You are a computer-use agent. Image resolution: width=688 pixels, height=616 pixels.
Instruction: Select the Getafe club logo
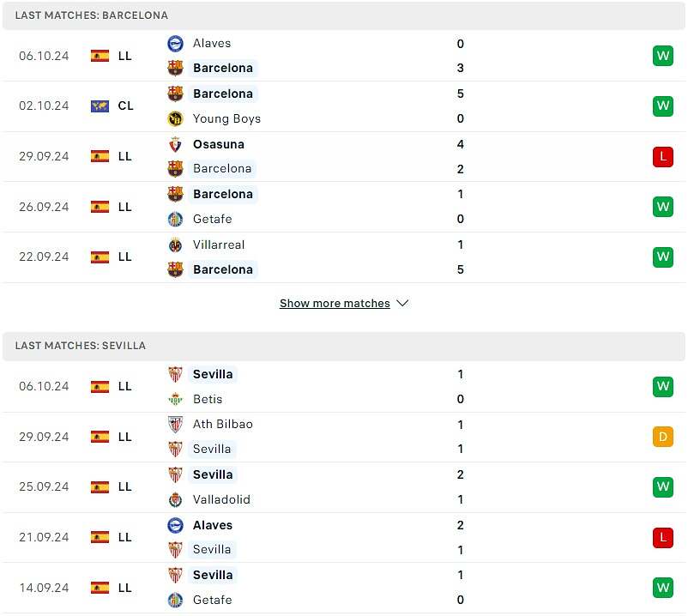[x=176, y=219]
